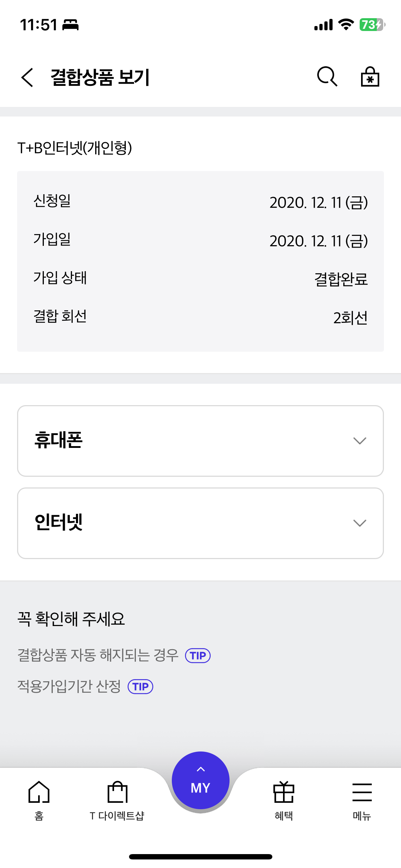This screenshot has height=868, width=401.
Task: Tap the 결합 회선 2회선 row
Action: click(x=200, y=317)
